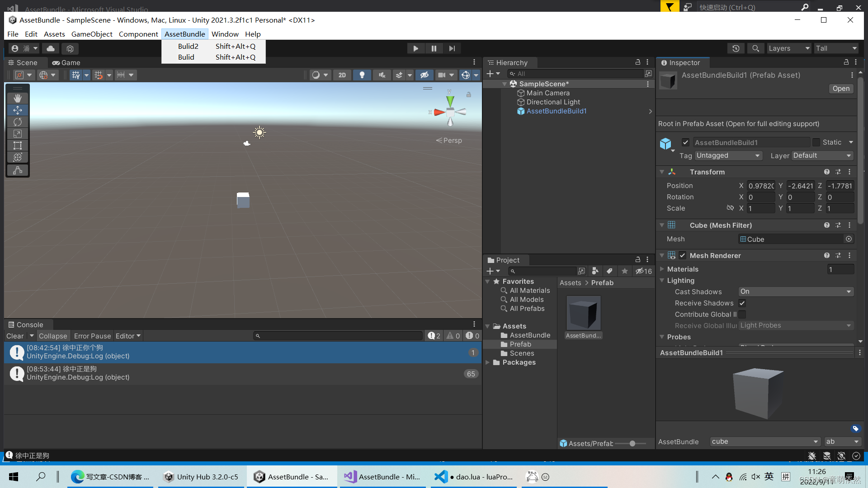Open the File menu
Screen dimensions: 868x488
(13, 34)
